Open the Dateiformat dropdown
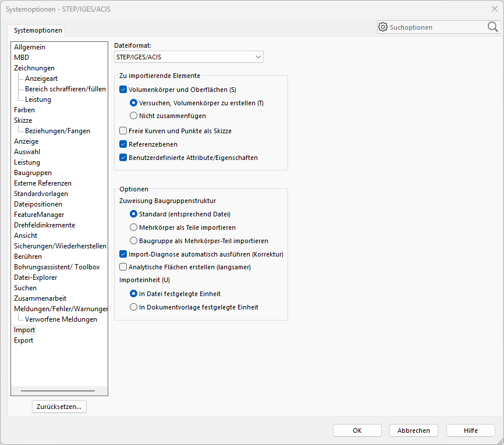 pos(258,56)
